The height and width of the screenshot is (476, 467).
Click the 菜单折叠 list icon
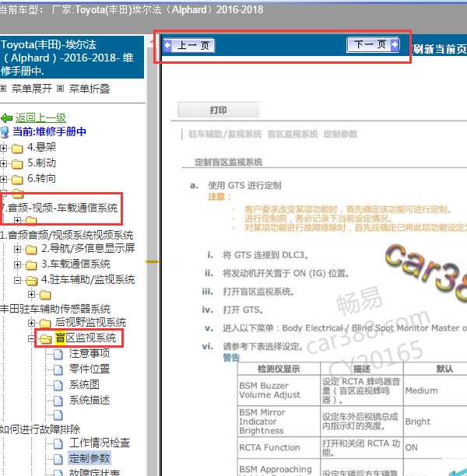coord(61,89)
